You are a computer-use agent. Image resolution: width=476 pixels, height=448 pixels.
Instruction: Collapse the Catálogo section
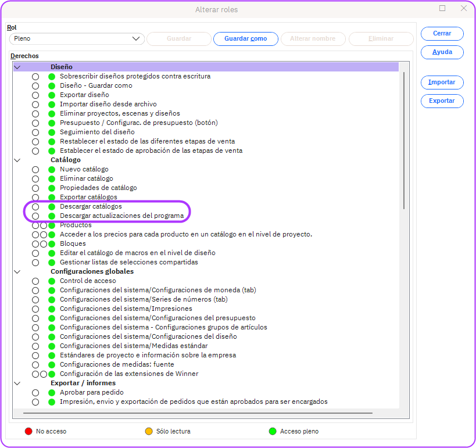(x=17, y=160)
